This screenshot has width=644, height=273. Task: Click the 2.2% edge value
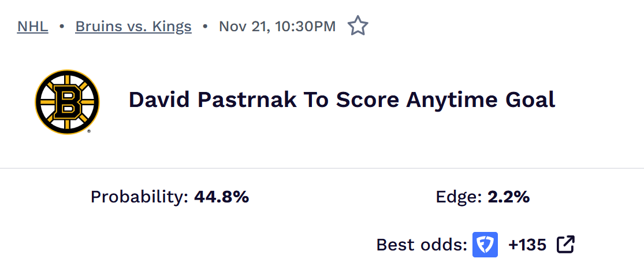point(509,197)
